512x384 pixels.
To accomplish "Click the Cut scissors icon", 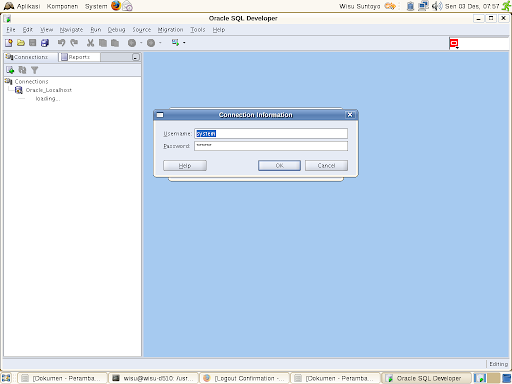I will click(x=90, y=43).
